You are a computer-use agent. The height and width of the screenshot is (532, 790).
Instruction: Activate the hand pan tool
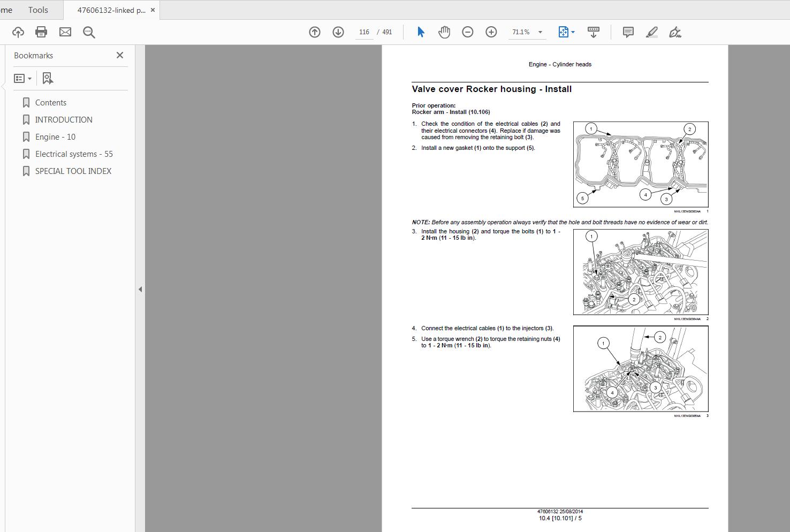[x=444, y=32]
